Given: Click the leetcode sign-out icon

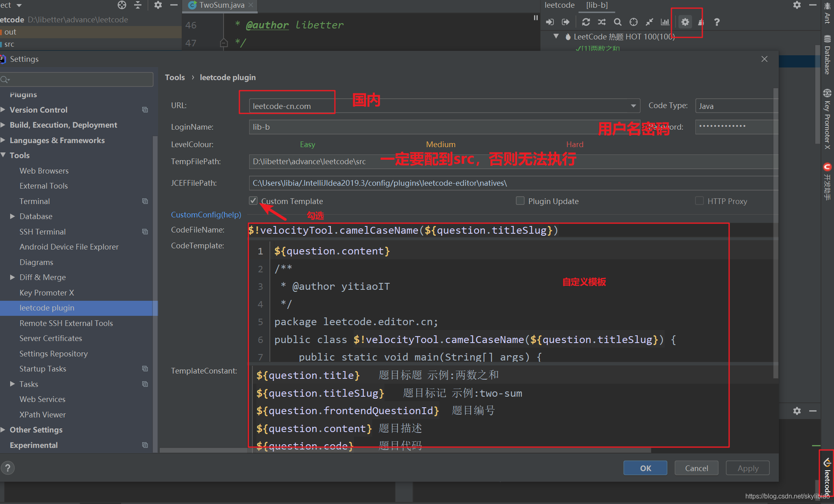Looking at the screenshot, I should click(x=565, y=22).
